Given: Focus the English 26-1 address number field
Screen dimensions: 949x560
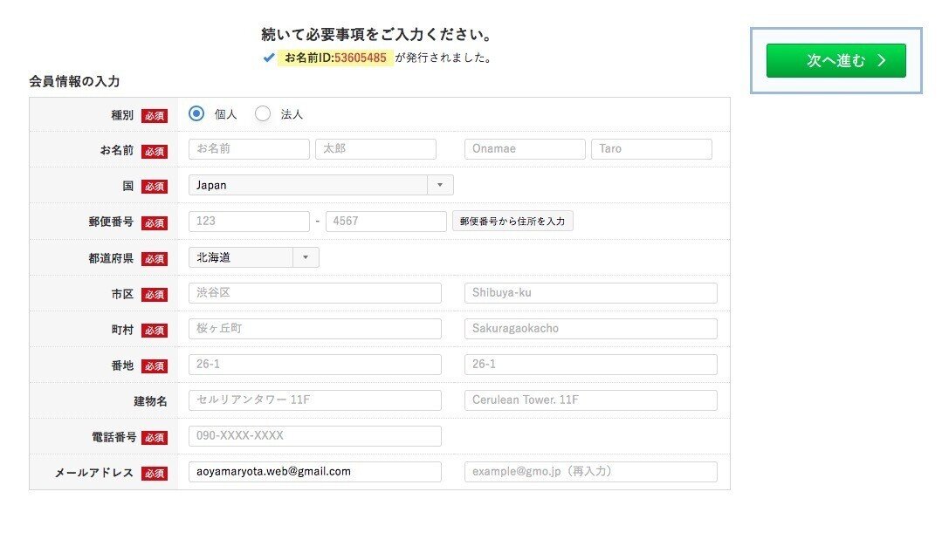Looking at the screenshot, I should point(591,364).
